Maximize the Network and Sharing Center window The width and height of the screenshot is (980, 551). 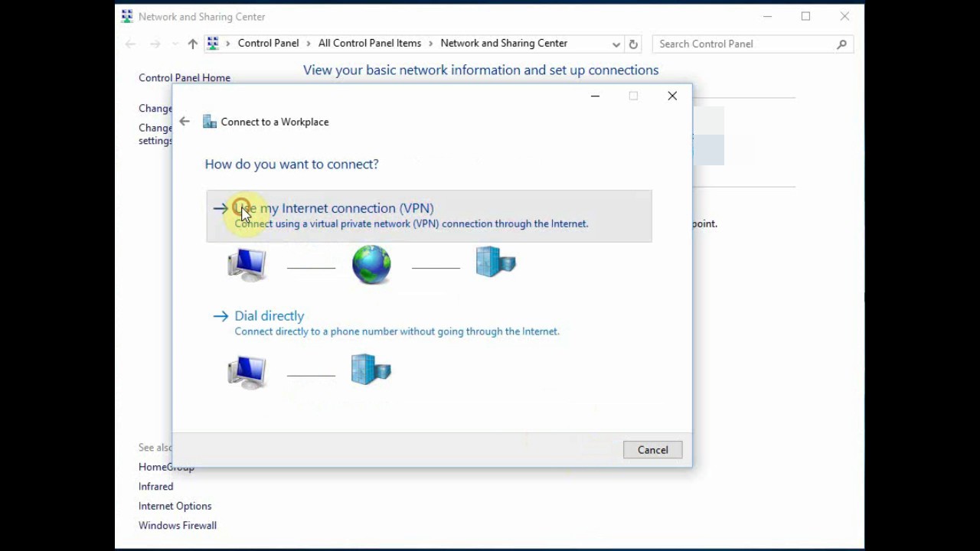click(805, 16)
